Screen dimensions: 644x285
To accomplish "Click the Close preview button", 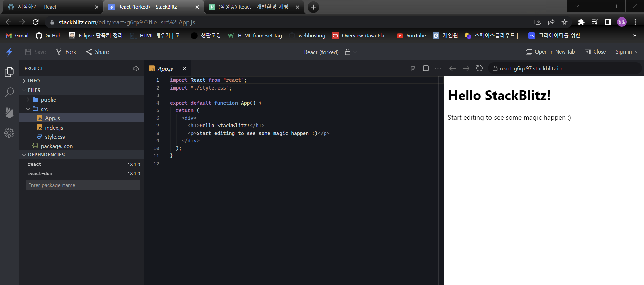I will pyautogui.click(x=595, y=52).
